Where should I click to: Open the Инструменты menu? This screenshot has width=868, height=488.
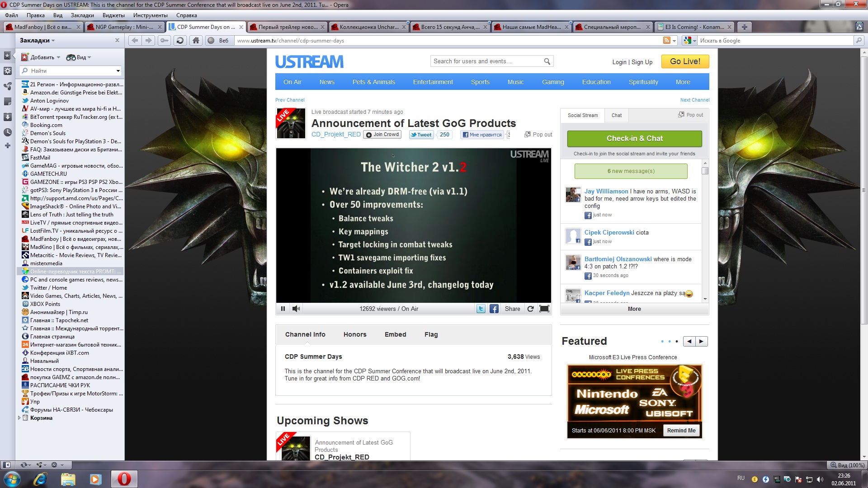(150, 15)
